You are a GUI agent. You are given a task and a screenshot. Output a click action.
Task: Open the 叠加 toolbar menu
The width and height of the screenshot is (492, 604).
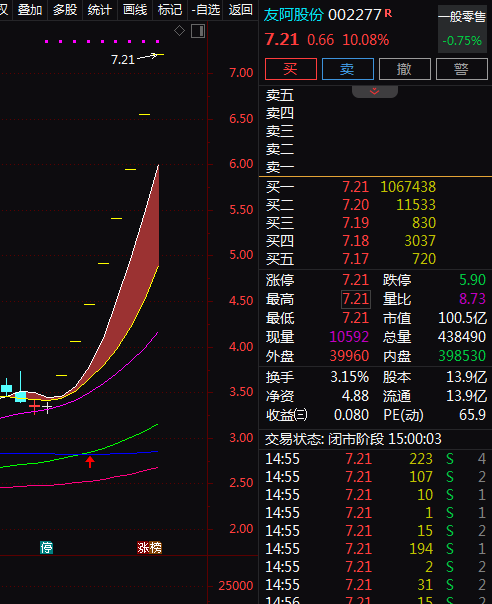[x=30, y=10]
